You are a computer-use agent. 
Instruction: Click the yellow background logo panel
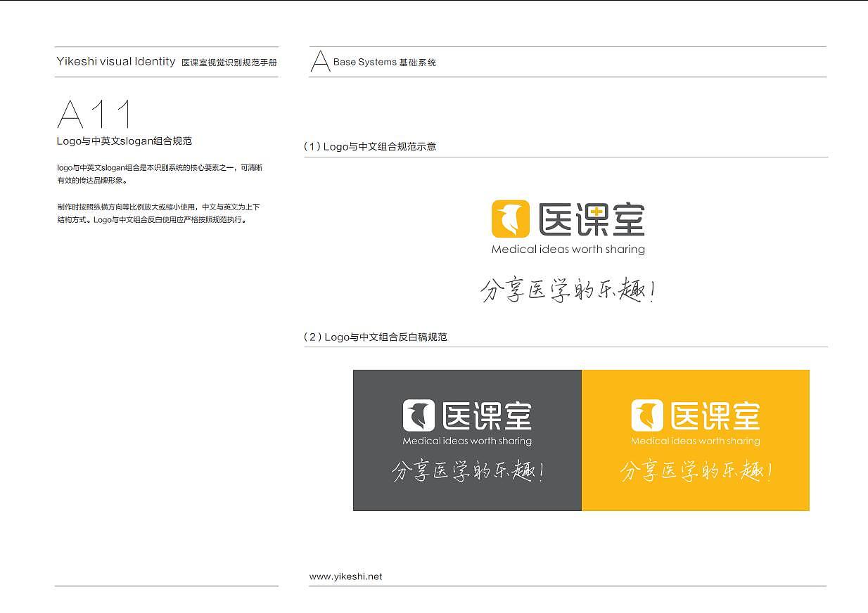[696, 440]
